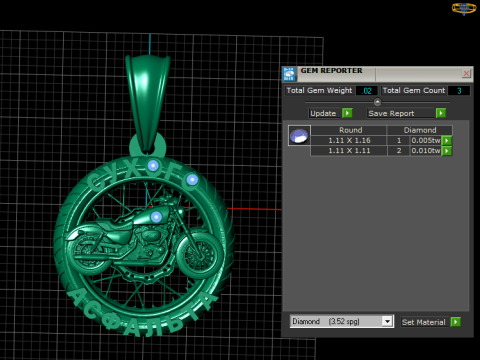The image size is (480, 360).
Task: Click the 0.010tw weight cell
Action: coord(426,151)
